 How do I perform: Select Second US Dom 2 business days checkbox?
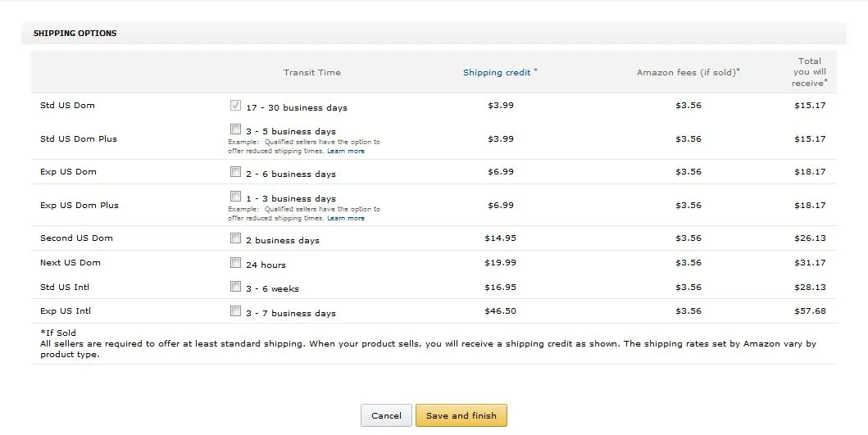click(235, 239)
